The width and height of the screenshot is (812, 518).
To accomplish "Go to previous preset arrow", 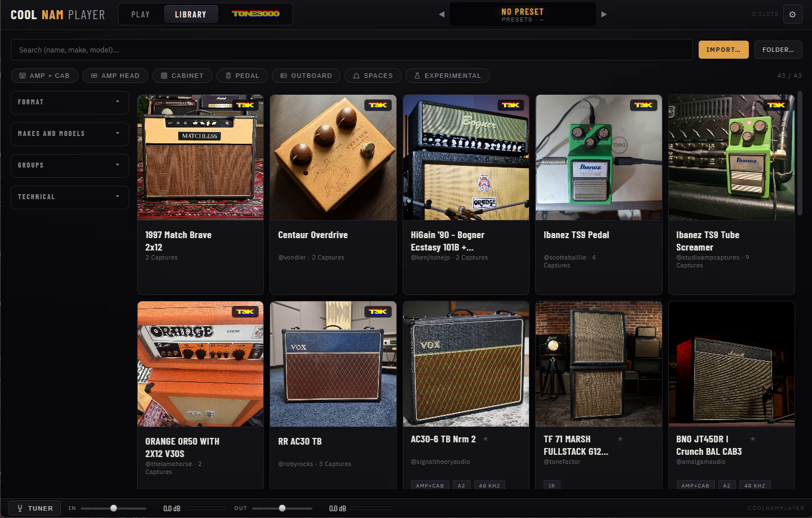I will [x=442, y=14].
